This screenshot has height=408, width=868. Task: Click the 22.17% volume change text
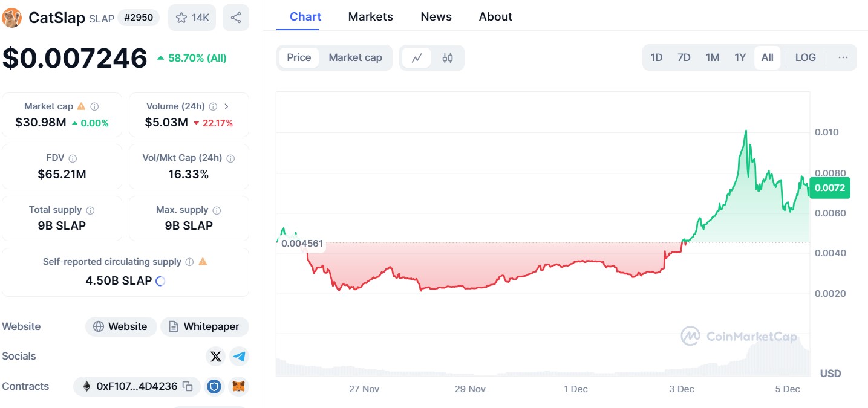coord(218,123)
